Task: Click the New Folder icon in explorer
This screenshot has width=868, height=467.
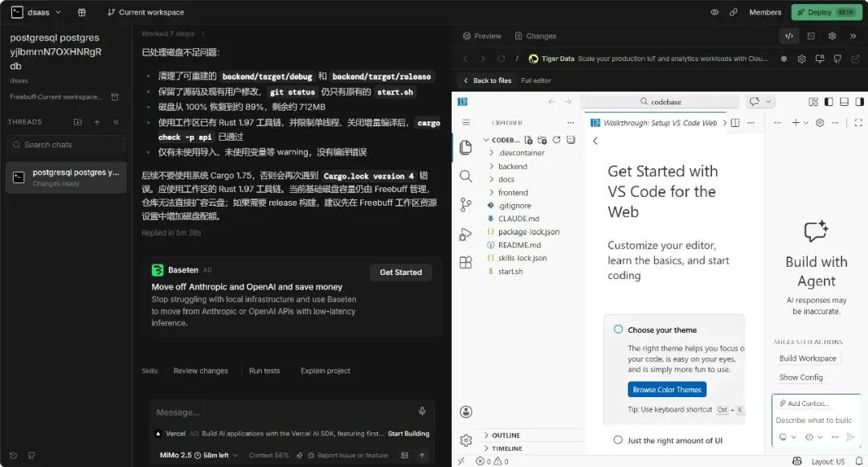Action: (x=542, y=140)
